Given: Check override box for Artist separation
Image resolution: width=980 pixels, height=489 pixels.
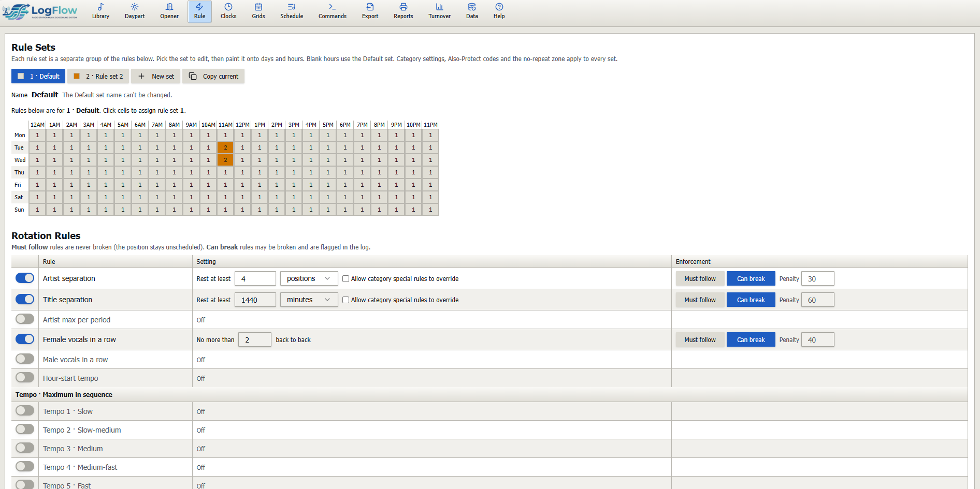Looking at the screenshot, I should point(345,278).
